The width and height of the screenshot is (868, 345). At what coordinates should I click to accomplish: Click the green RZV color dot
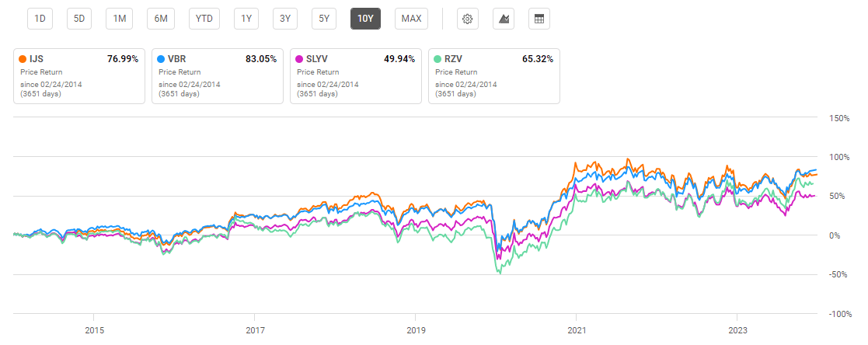[439, 59]
